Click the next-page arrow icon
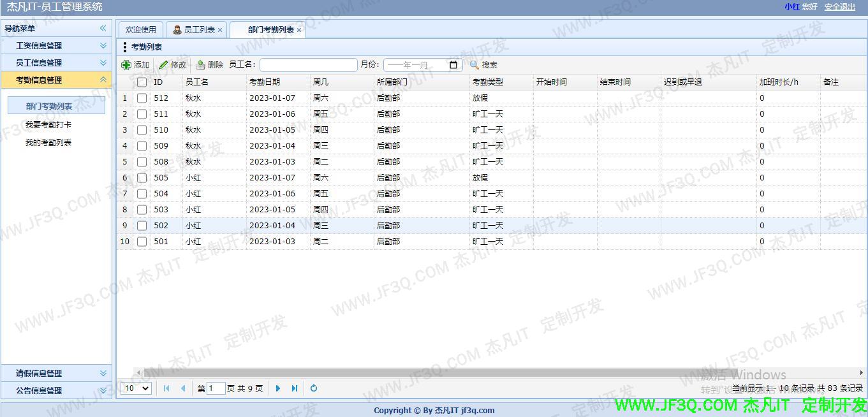Viewport: 868px width, 417px height. coord(278,388)
